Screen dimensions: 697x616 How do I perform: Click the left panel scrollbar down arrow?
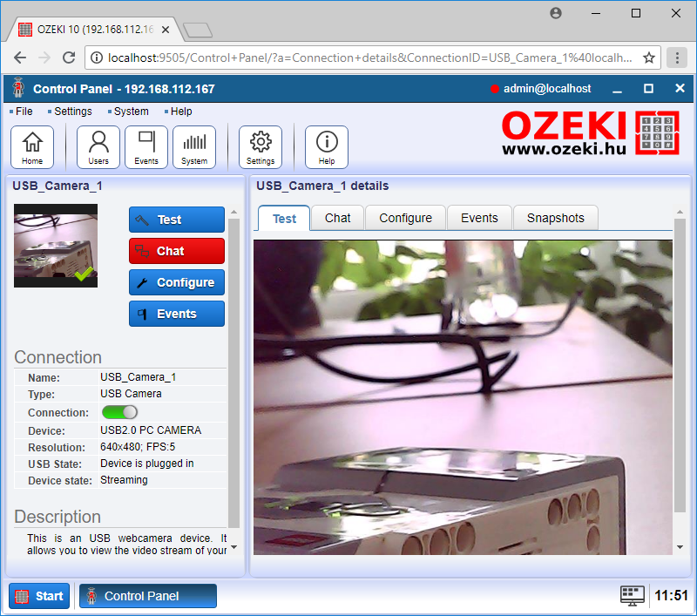coord(233,547)
